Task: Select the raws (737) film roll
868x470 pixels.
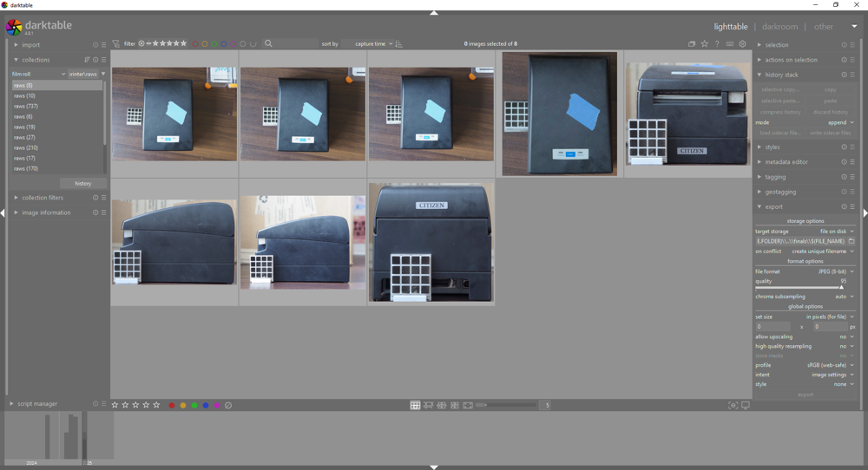Action: coord(26,107)
